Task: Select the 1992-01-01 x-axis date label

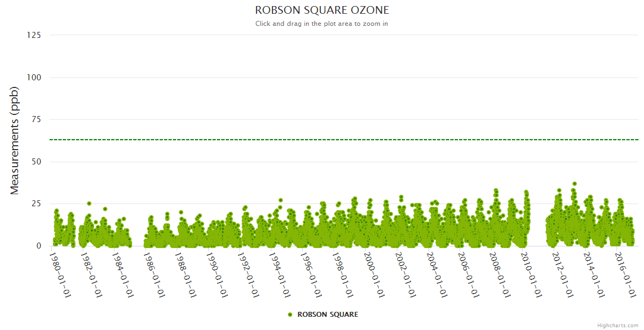Action: 250,274
